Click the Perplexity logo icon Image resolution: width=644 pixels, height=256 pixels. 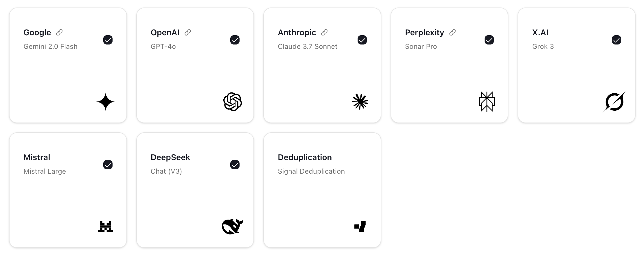coord(487,102)
